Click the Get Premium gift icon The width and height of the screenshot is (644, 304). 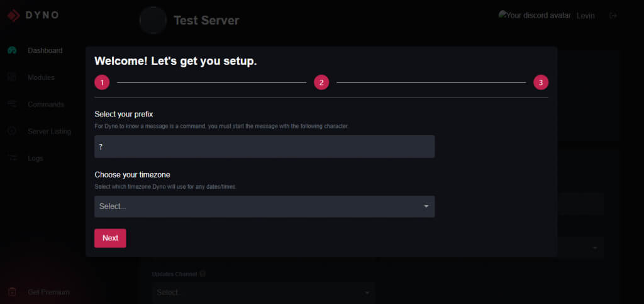click(x=12, y=292)
